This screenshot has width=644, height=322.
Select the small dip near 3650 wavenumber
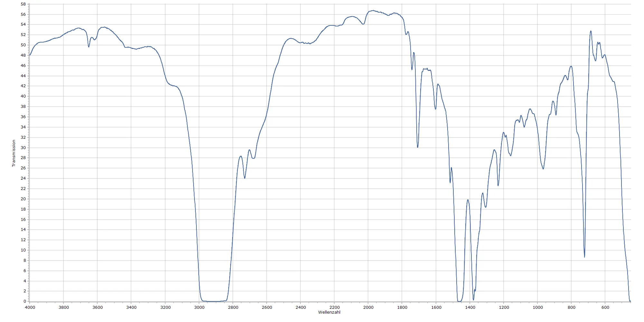pos(89,47)
